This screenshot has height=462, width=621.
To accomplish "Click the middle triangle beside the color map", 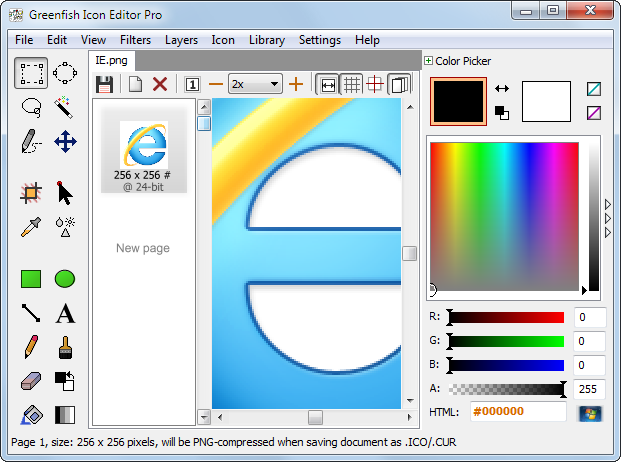I will (x=608, y=219).
